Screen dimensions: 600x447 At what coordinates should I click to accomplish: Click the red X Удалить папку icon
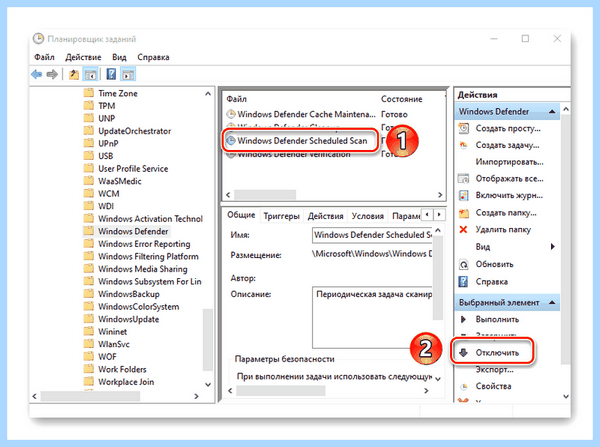463,230
